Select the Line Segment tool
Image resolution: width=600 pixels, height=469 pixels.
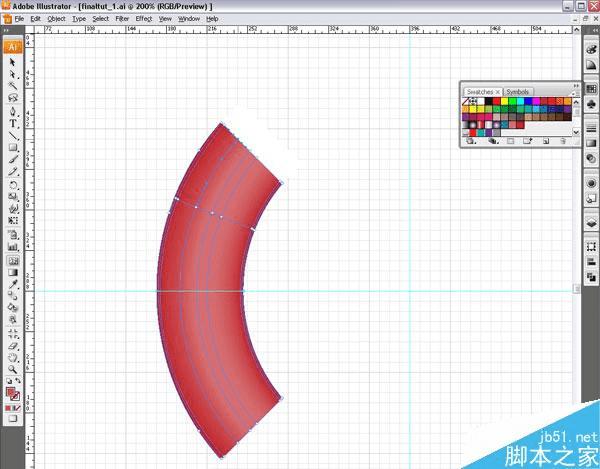click(13, 135)
